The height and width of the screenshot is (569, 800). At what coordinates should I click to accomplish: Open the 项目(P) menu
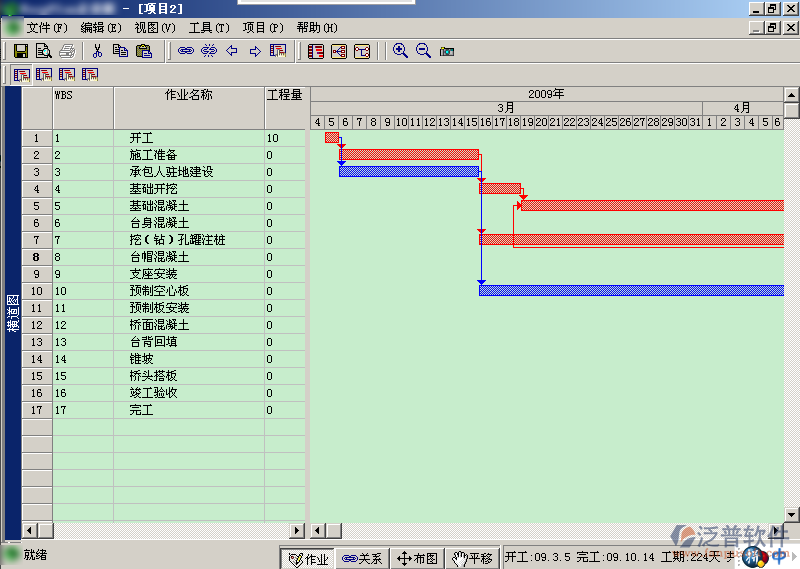(x=263, y=28)
